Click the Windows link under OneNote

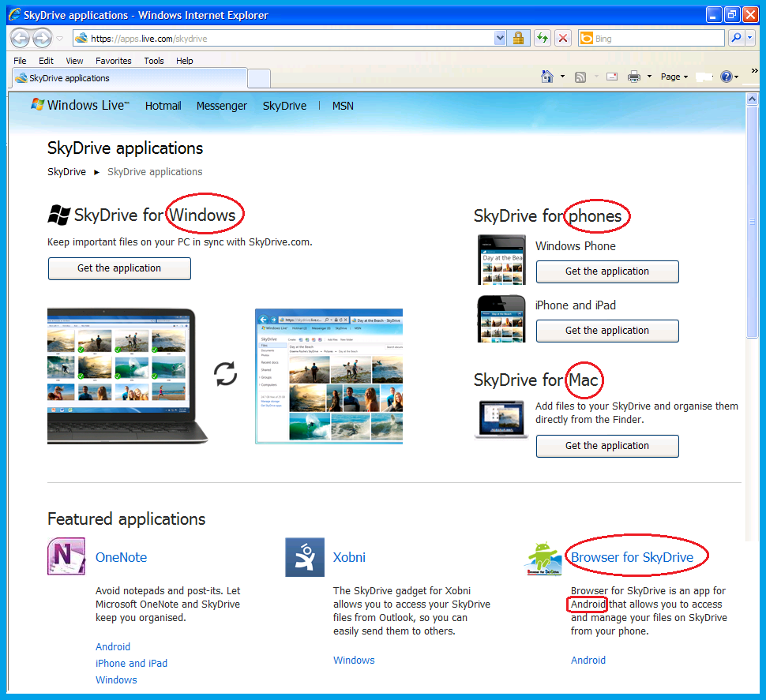tap(116, 680)
